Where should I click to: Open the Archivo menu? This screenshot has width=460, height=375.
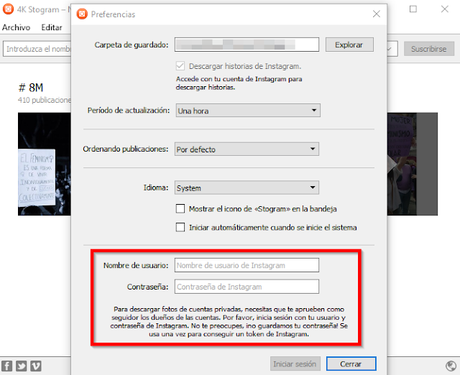point(16,27)
